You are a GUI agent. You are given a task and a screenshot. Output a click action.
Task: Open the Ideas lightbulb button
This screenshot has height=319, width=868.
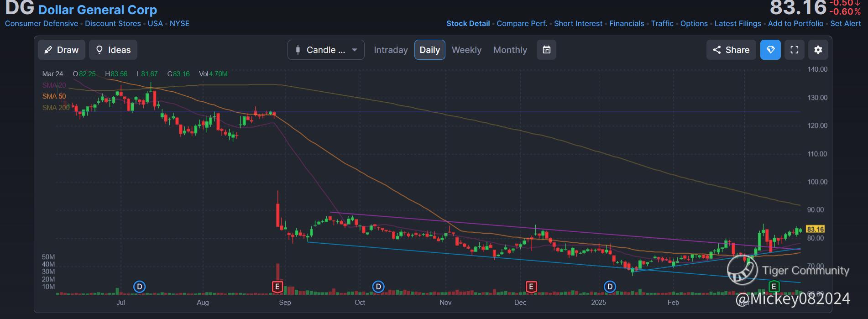(x=113, y=50)
